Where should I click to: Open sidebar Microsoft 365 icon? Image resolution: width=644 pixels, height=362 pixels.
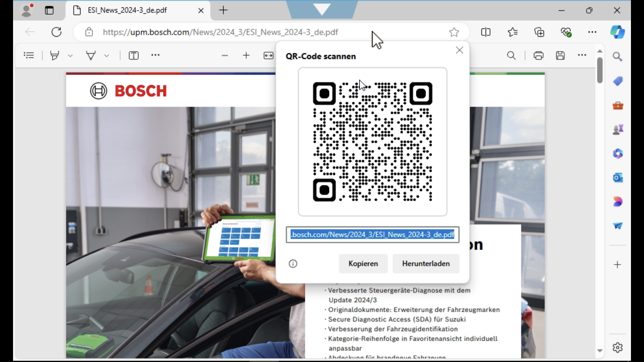tap(617, 153)
